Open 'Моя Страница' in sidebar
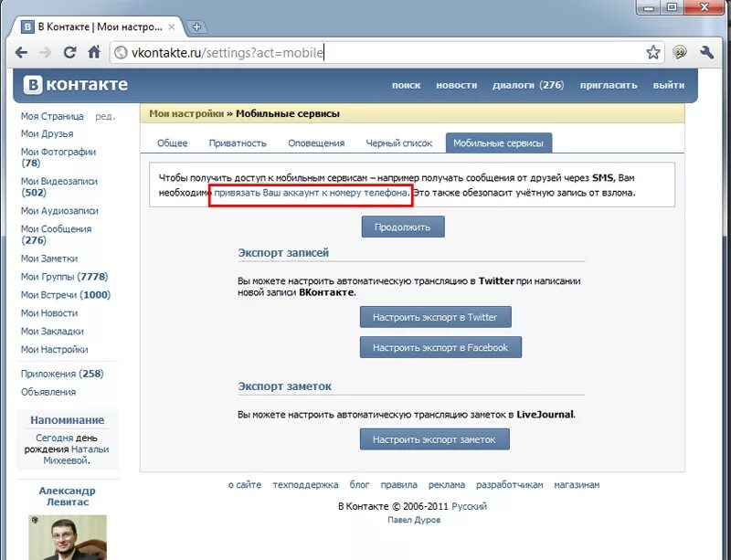 52,116
